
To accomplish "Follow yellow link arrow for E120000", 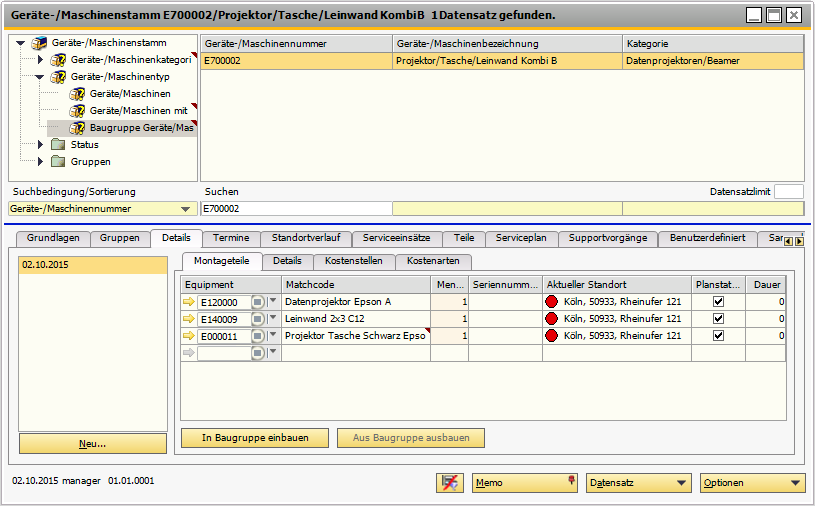I will tap(189, 302).
